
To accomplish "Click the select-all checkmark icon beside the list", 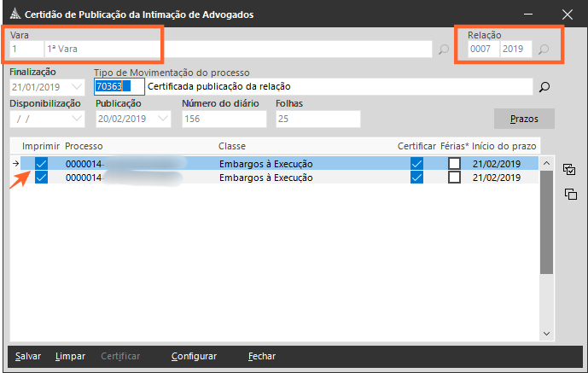I will (569, 170).
